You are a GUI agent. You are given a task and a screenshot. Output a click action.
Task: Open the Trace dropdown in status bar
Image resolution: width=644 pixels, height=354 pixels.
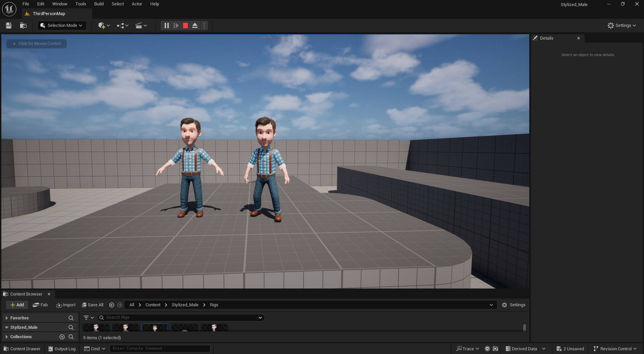click(468, 349)
